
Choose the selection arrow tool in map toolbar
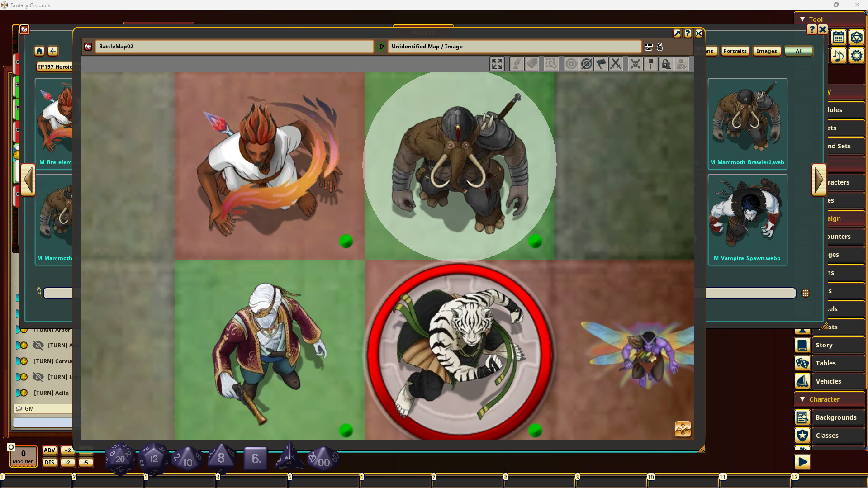(551, 64)
